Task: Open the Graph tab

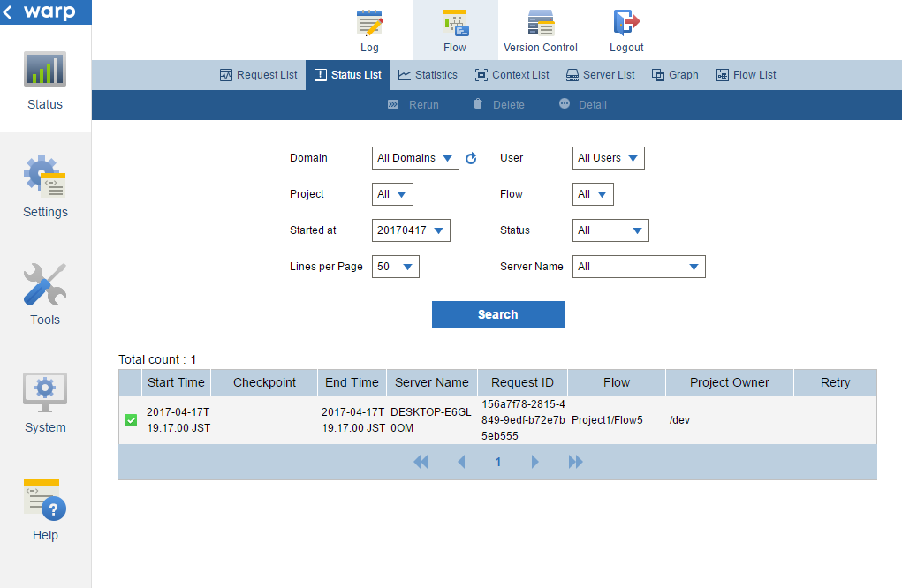Action: point(674,74)
